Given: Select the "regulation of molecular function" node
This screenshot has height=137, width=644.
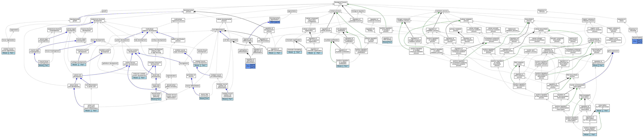Looking at the screenshot, I should (x=374, y=20).
